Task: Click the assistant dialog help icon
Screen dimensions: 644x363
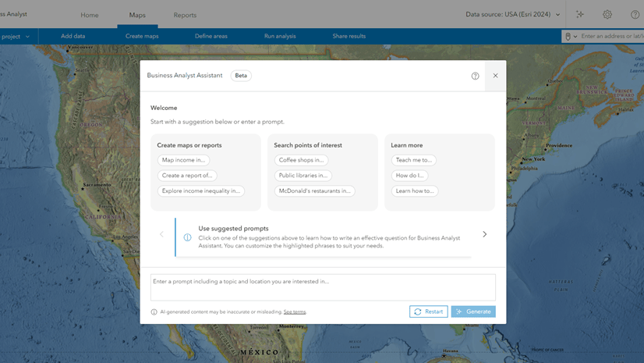Action: 475,76
